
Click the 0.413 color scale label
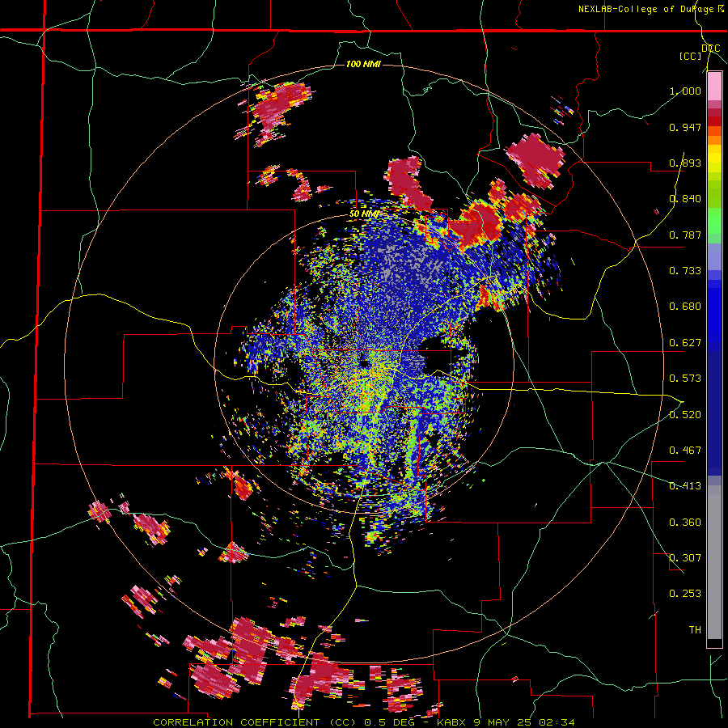(x=685, y=486)
